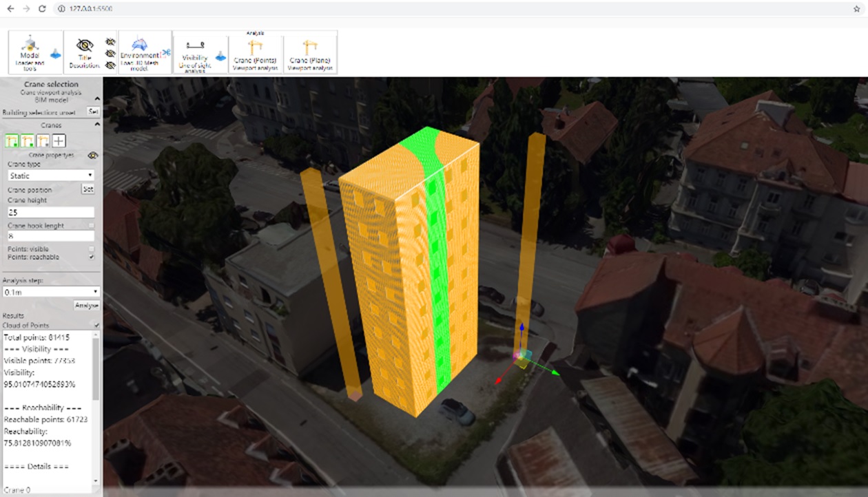868x497 pixels.
Task: Click the Title Description crossed-eye icon
Action: pyautogui.click(x=85, y=47)
